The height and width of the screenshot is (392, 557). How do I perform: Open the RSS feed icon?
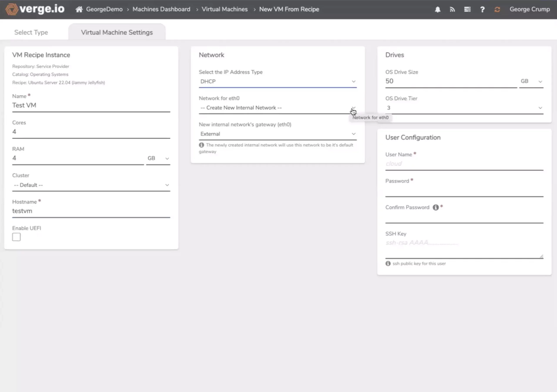tap(452, 9)
